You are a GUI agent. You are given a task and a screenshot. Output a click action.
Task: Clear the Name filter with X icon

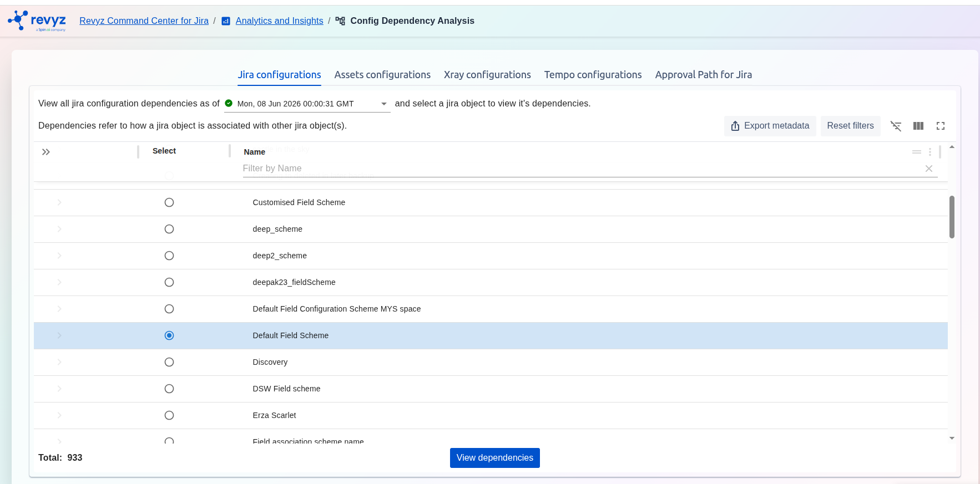[x=929, y=169]
